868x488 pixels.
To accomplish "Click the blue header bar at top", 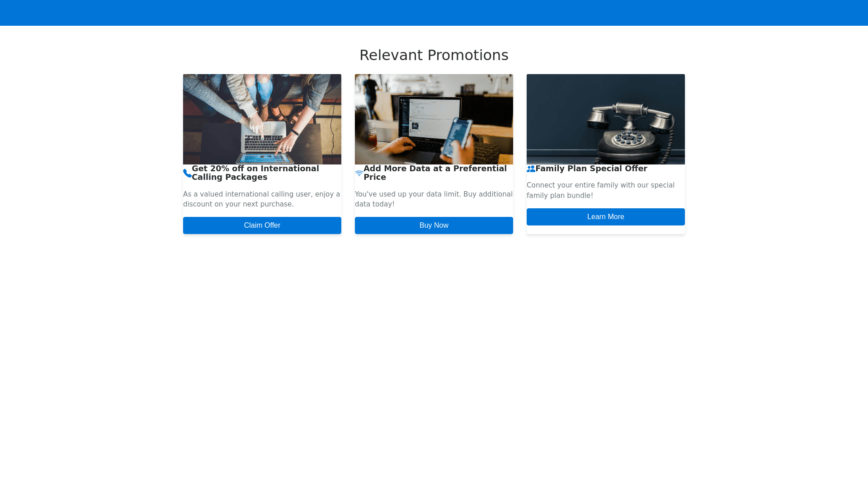I will pos(434,13).
